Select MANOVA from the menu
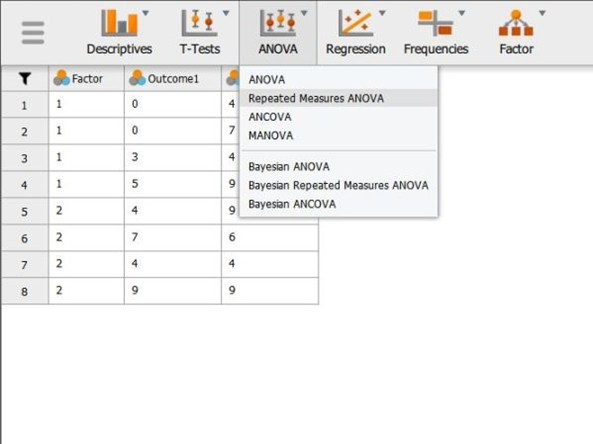This screenshot has width=593, height=444. (x=339, y=135)
